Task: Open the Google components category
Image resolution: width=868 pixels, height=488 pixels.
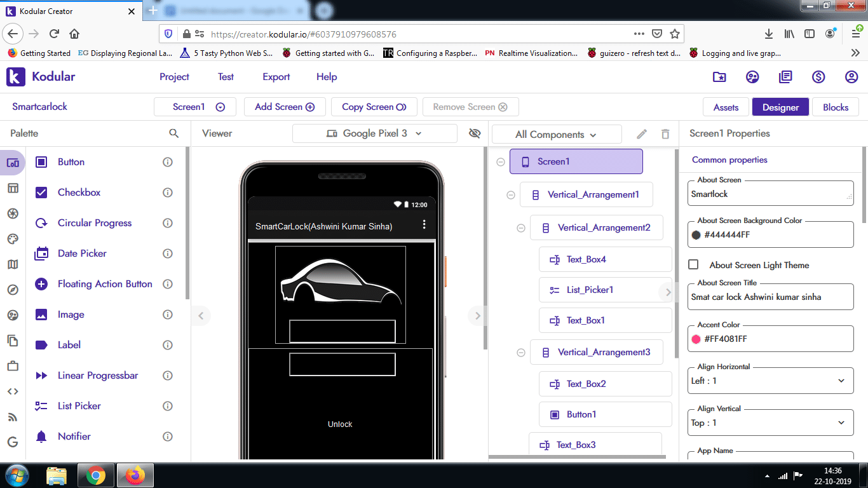Action: 13,442
